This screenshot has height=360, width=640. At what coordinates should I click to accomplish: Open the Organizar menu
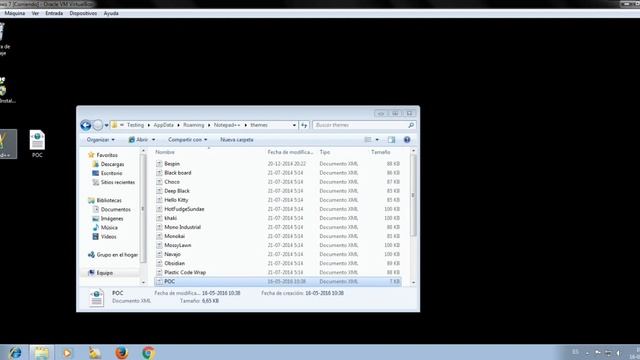(x=100, y=140)
